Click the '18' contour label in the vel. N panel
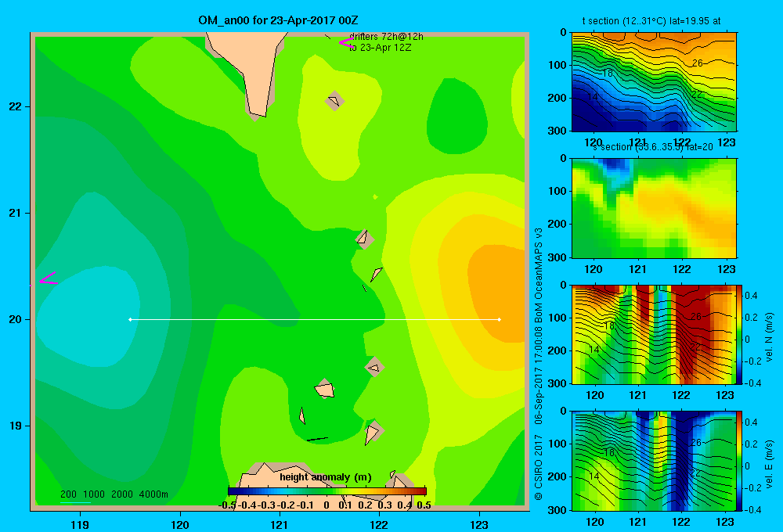 point(608,326)
